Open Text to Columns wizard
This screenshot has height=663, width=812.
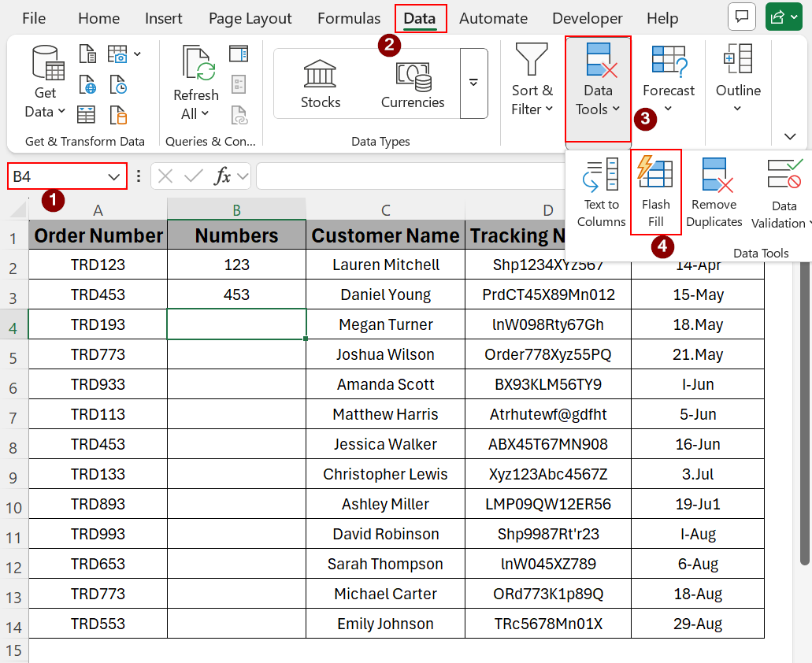pyautogui.click(x=601, y=191)
